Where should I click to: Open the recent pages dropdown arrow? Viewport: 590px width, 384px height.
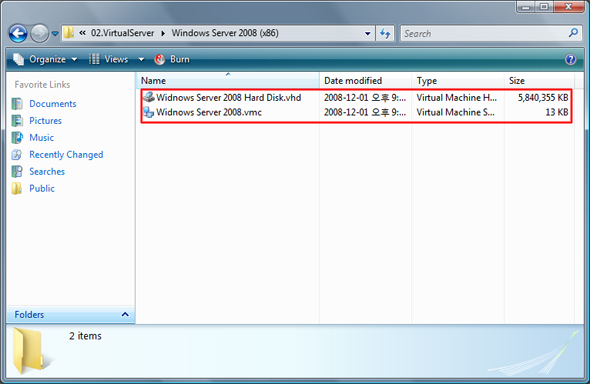click(55, 34)
